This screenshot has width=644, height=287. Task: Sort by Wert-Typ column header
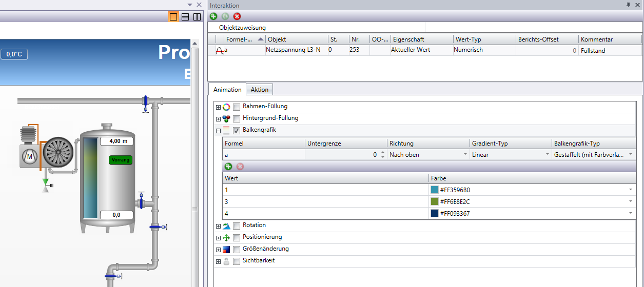(484, 39)
